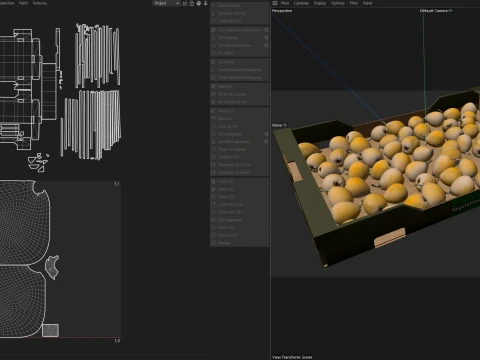480x360 pixels.
Task: Click the Remove UV Pins command
Action: [x=240, y=13]
